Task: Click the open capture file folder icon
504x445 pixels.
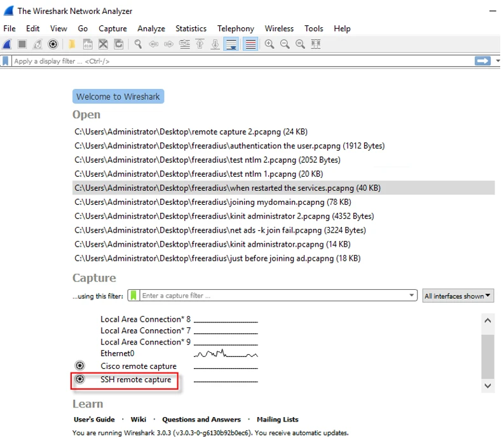Action: click(72, 44)
